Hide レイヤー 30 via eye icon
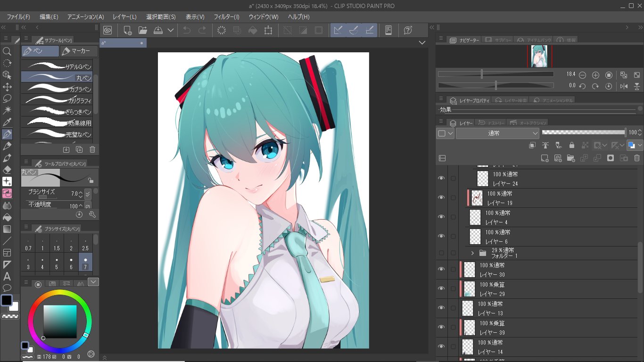Image resolution: width=644 pixels, height=362 pixels. click(441, 269)
